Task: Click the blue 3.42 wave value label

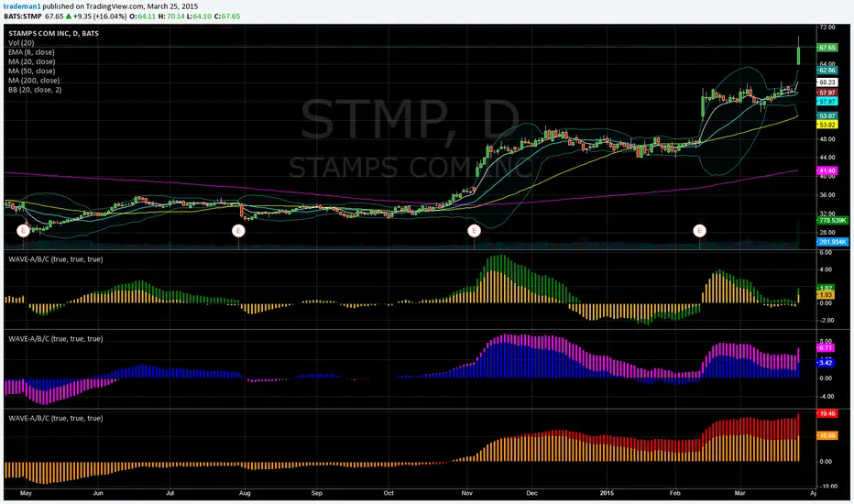Action: pyautogui.click(x=825, y=362)
